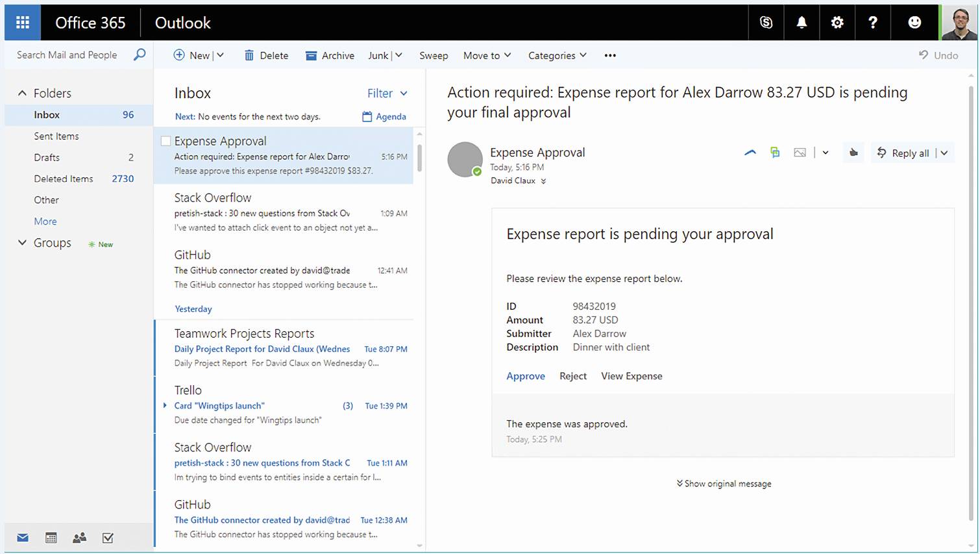Click the message list scrollbar
Image resolution: width=980 pixels, height=554 pixels.
coord(419,157)
